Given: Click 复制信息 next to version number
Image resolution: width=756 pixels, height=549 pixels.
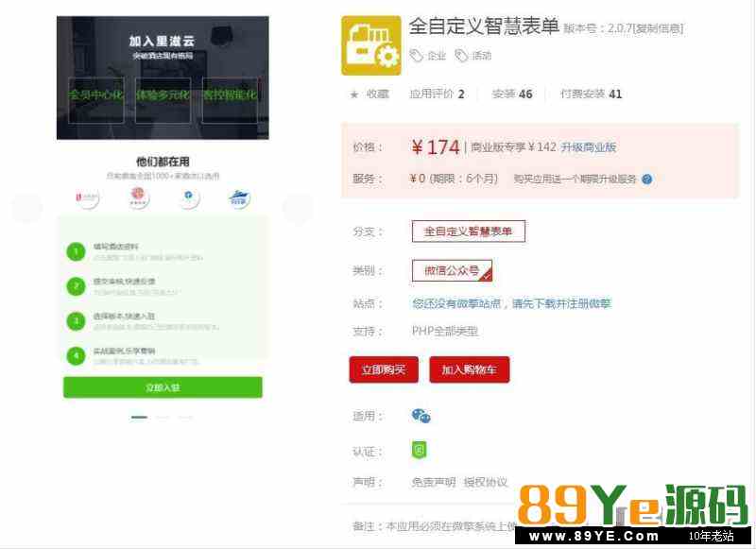Looking at the screenshot, I should point(659,29).
